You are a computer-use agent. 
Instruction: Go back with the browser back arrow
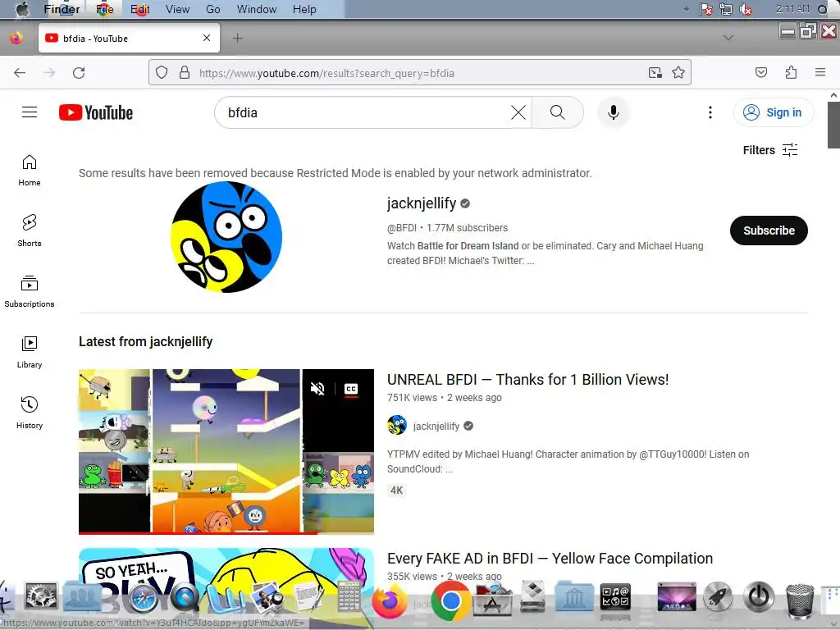(x=20, y=73)
